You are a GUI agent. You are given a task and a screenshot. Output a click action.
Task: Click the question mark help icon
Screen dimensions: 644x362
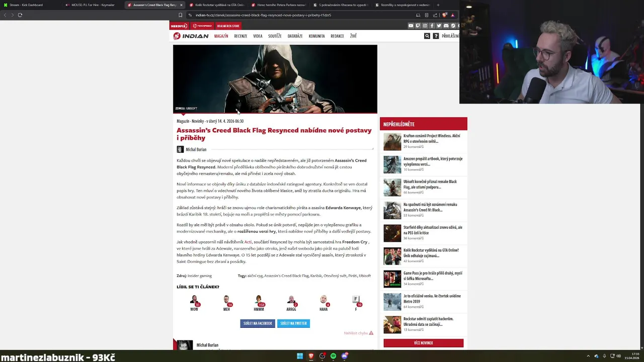[x=436, y=36]
